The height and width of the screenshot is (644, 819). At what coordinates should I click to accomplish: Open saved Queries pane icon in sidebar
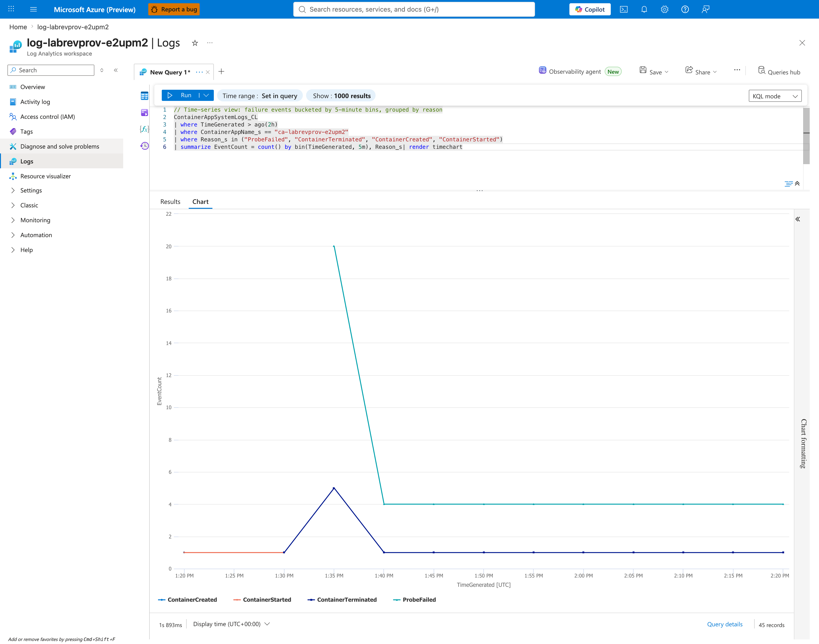point(144,112)
